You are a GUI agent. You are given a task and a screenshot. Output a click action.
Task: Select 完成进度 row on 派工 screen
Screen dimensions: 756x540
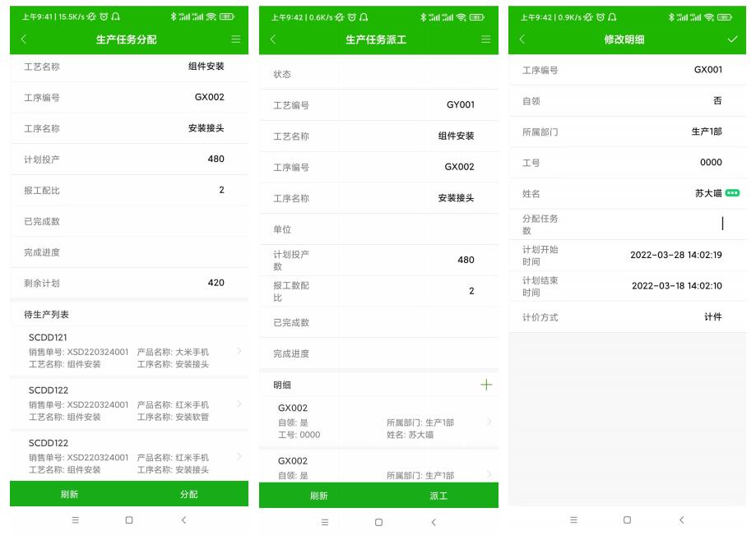pos(379,353)
